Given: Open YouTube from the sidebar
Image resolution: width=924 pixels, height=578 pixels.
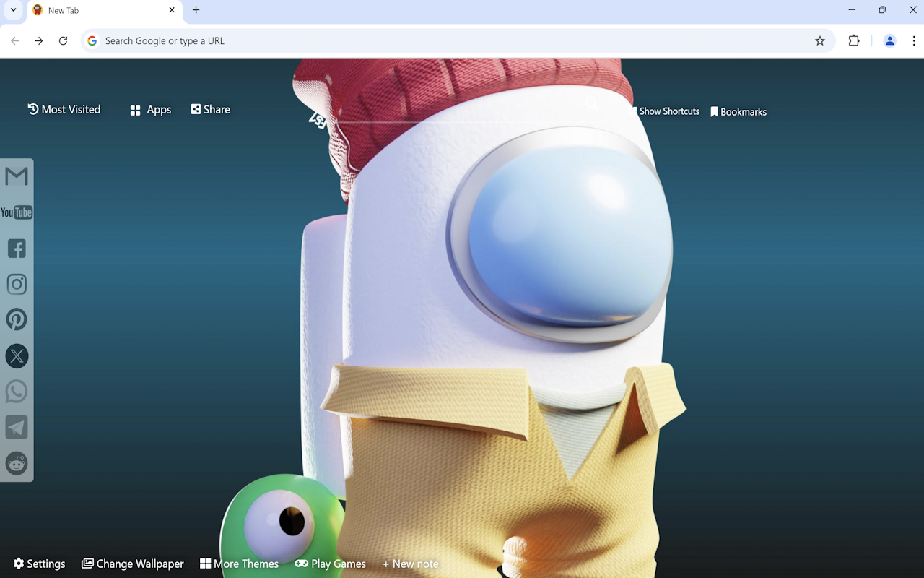Looking at the screenshot, I should 17,212.
